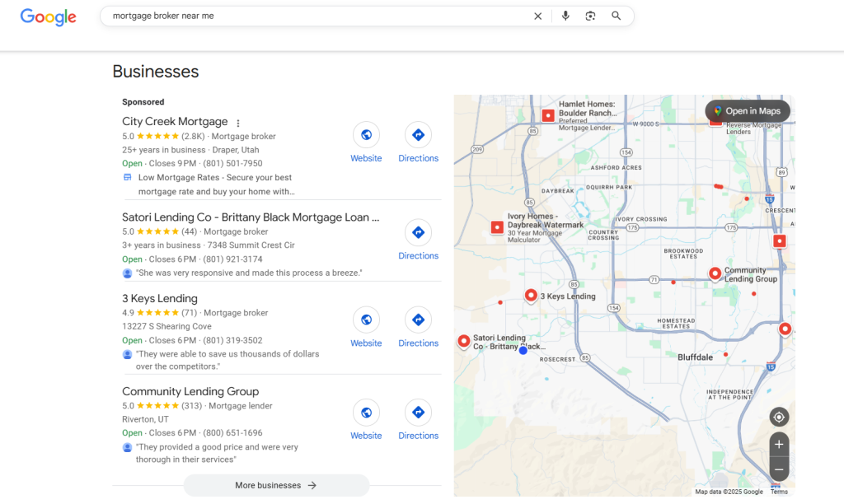Start voice search with microphone icon
844x504 pixels.
click(x=565, y=16)
